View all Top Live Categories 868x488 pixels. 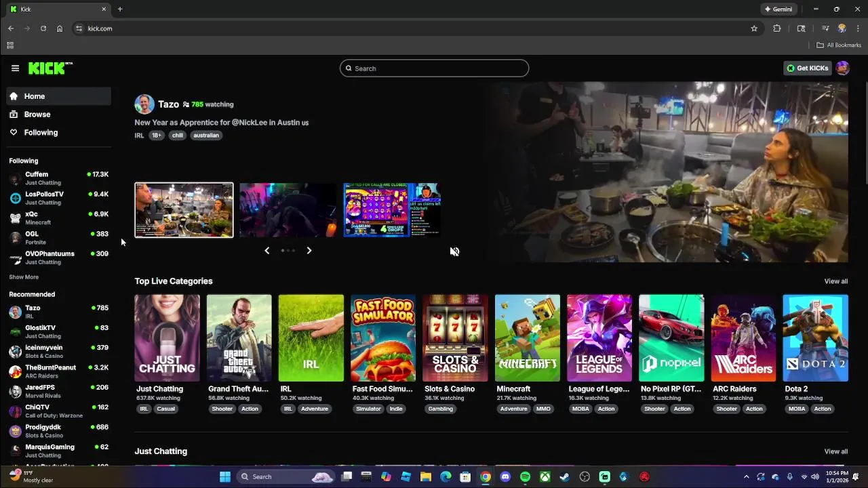[836, 281]
